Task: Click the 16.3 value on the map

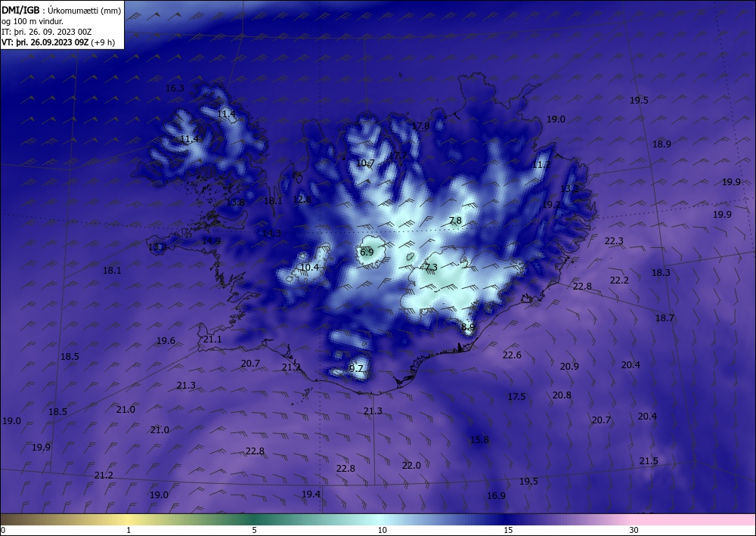Action: click(175, 88)
